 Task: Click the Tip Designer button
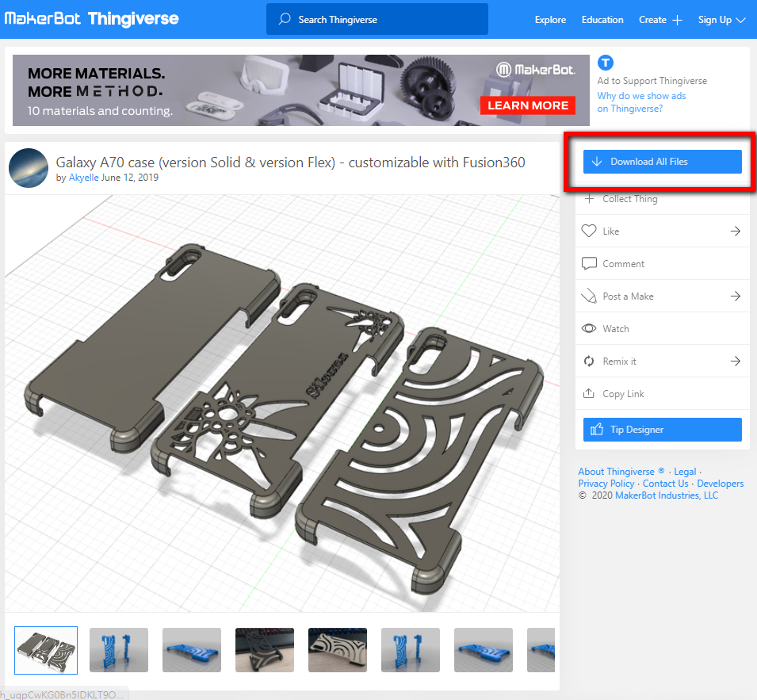[663, 430]
